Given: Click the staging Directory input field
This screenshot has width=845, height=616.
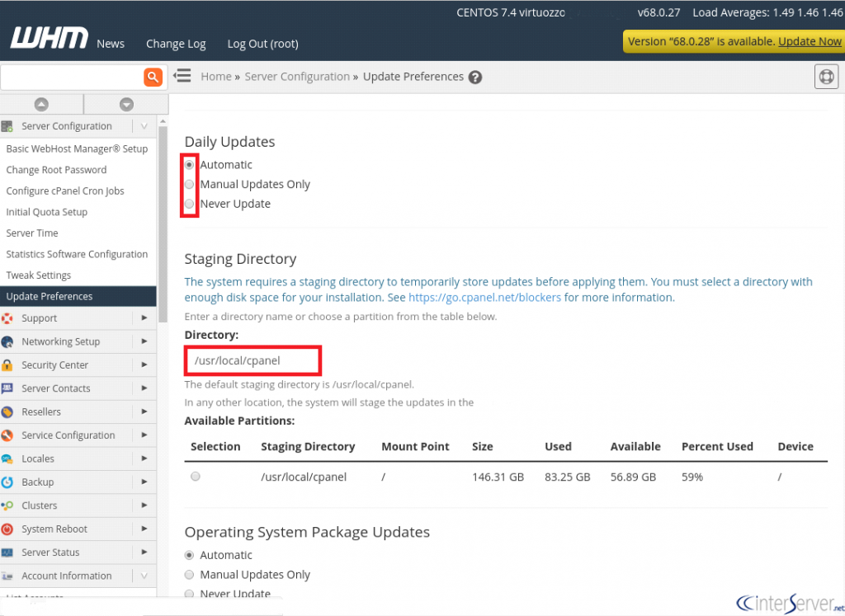Looking at the screenshot, I should 253,360.
